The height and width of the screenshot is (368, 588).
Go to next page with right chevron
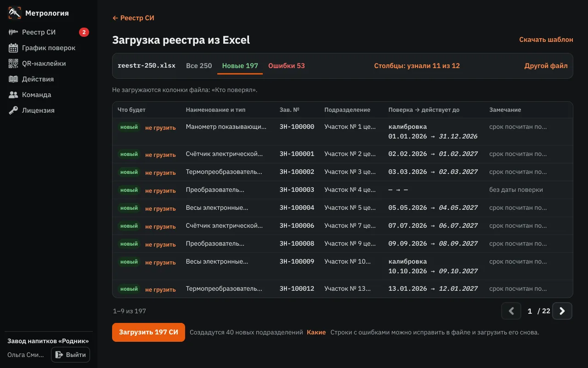point(562,311)
